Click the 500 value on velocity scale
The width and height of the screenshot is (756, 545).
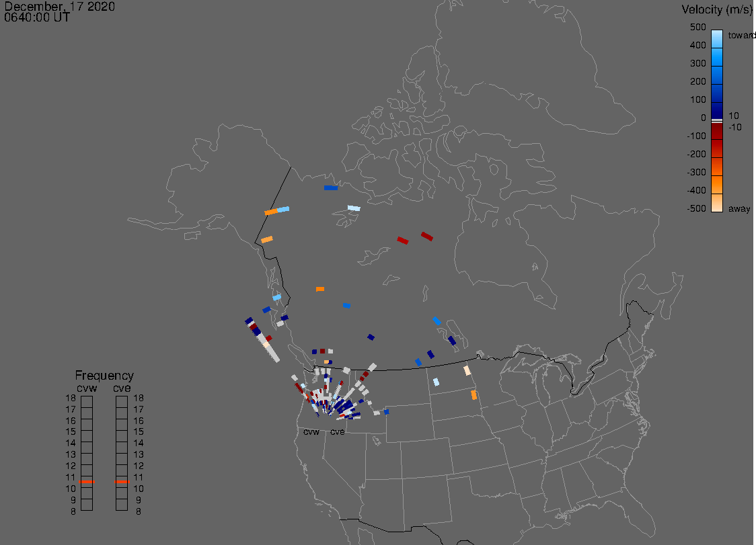pos(697,28)
